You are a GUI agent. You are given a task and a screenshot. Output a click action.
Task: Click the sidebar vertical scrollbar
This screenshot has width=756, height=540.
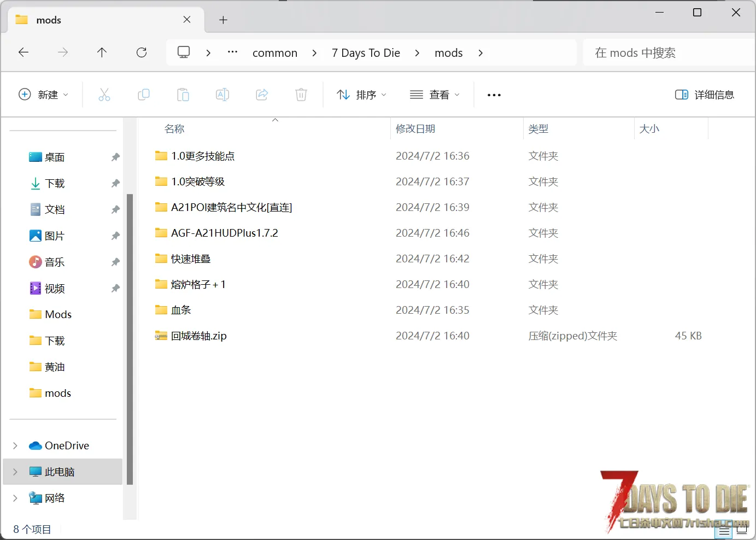tap(130, 339)
